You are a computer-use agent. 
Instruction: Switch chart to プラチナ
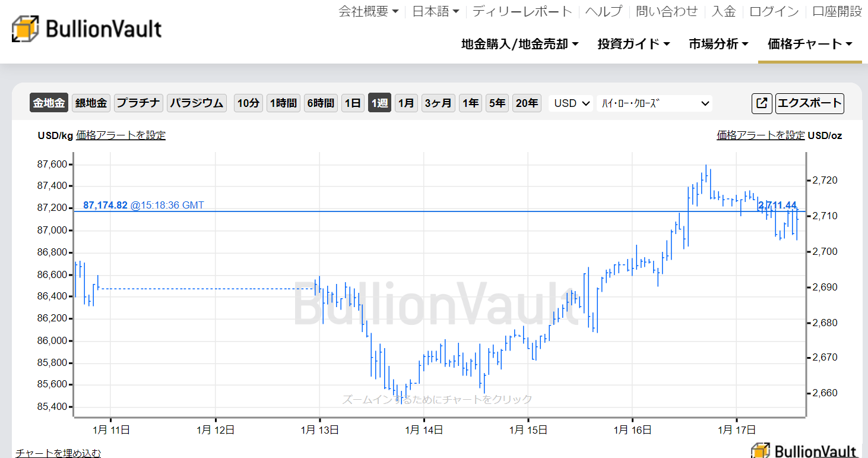click(138, 103)
